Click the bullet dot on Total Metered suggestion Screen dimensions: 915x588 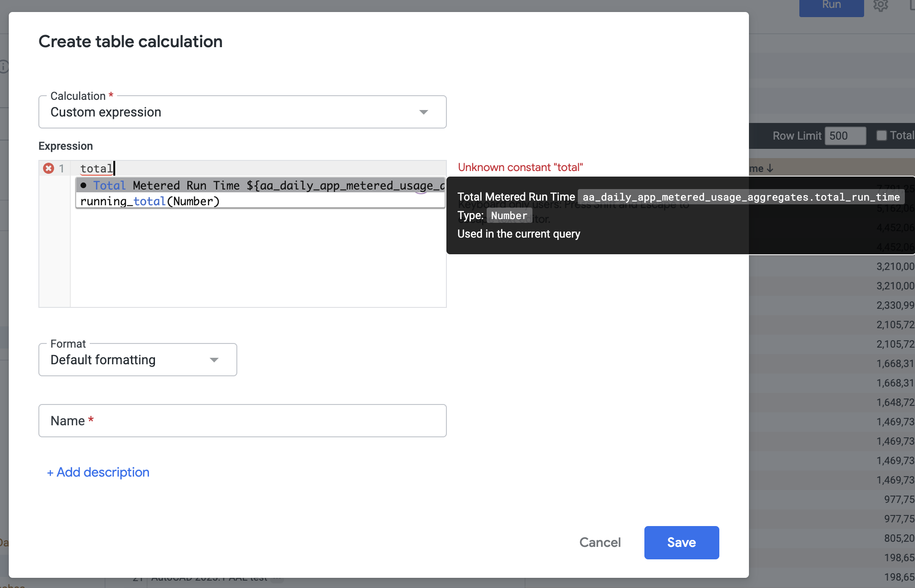click(x=83, y=185)
